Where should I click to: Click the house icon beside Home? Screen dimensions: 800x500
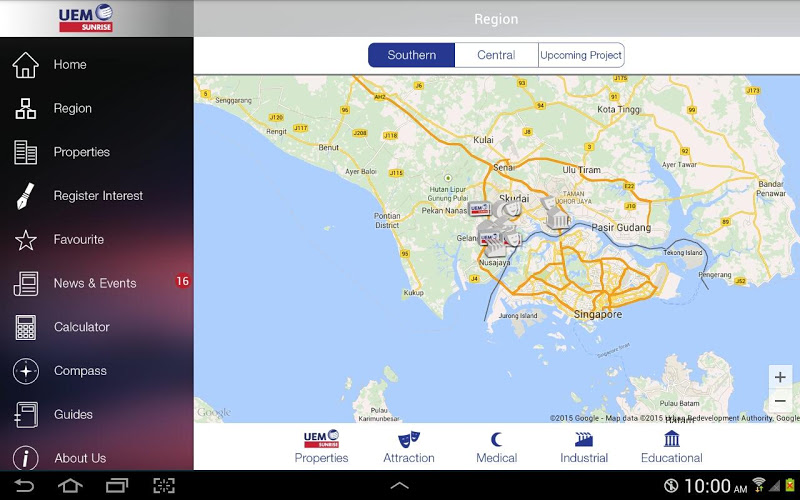coord(26,65)
